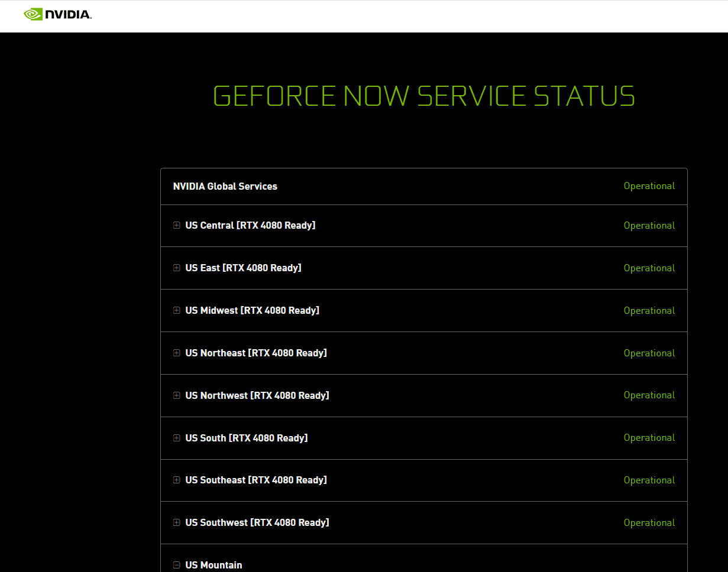
Task: Select the NVIDIA Global Services row label
Action: tap(225, 186)
